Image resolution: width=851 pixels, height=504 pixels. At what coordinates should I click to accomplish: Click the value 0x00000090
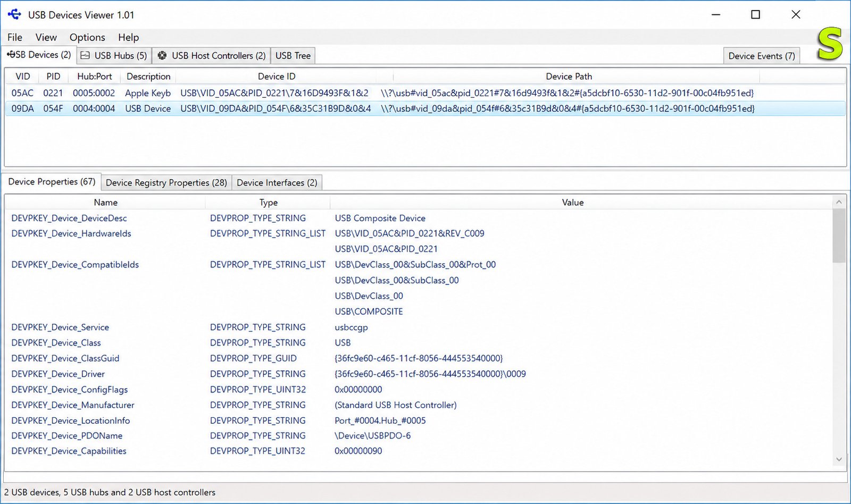[x=358, y=451]
